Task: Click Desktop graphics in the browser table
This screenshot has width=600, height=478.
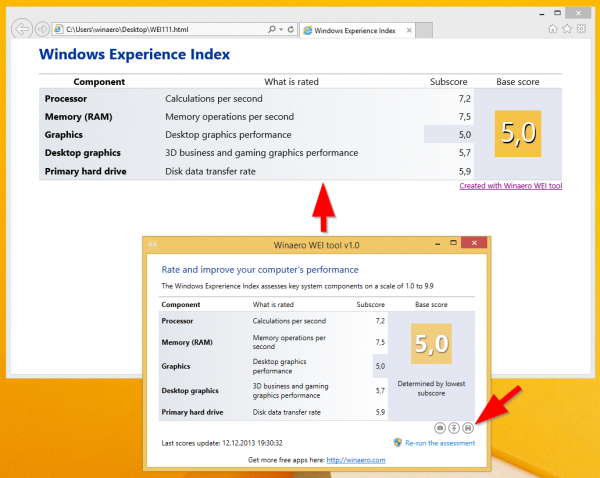Action: (x=83, y=153)
